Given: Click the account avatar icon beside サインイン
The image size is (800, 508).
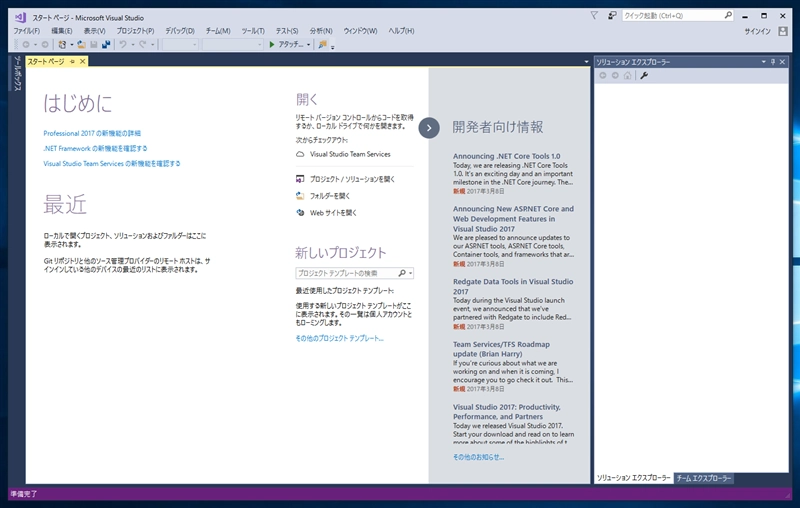Looking at the screenshot, I should pyautogui.click(x=783, y=31).
